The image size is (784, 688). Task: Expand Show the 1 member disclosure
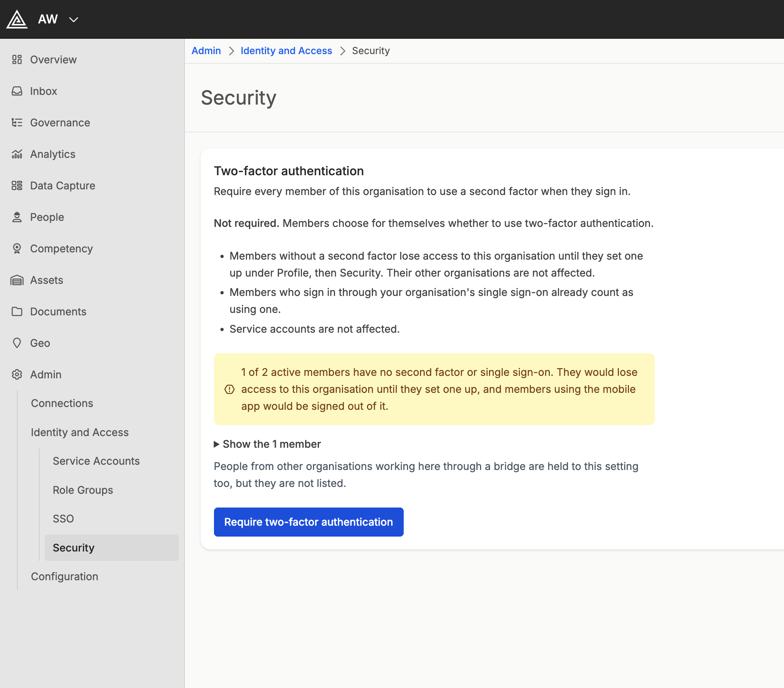[267, 444]
